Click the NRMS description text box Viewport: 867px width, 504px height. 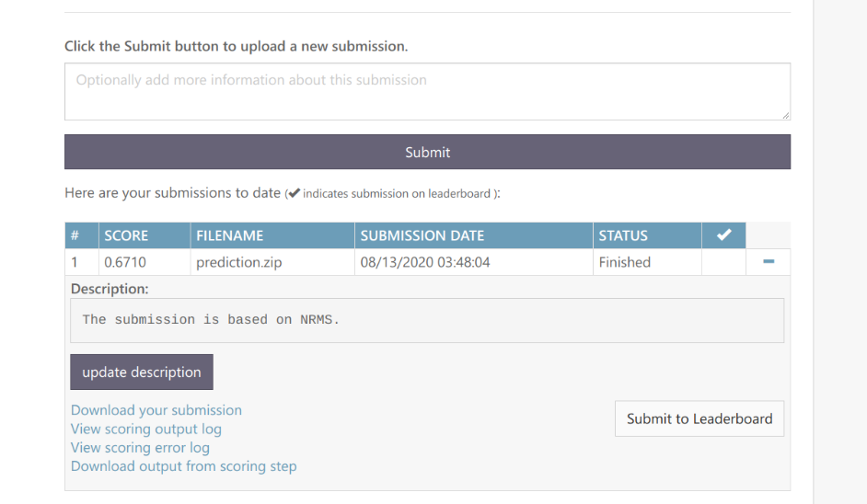[427, 320]
